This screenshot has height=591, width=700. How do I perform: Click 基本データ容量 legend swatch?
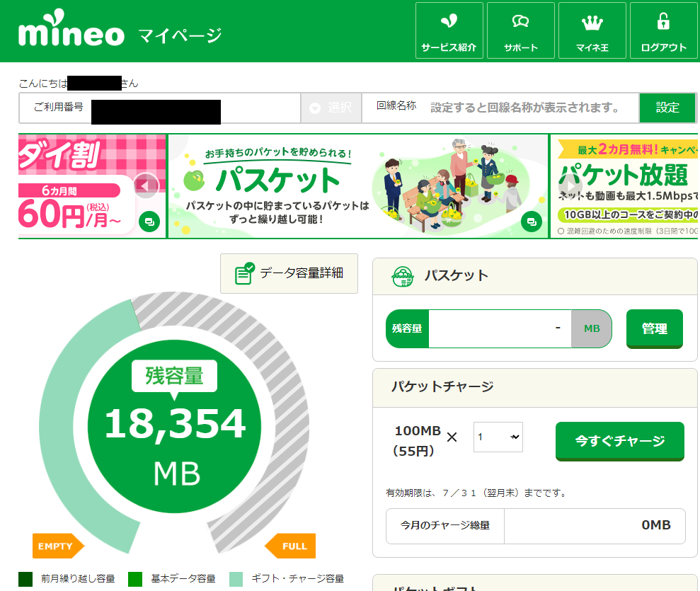tap(134, 579)
